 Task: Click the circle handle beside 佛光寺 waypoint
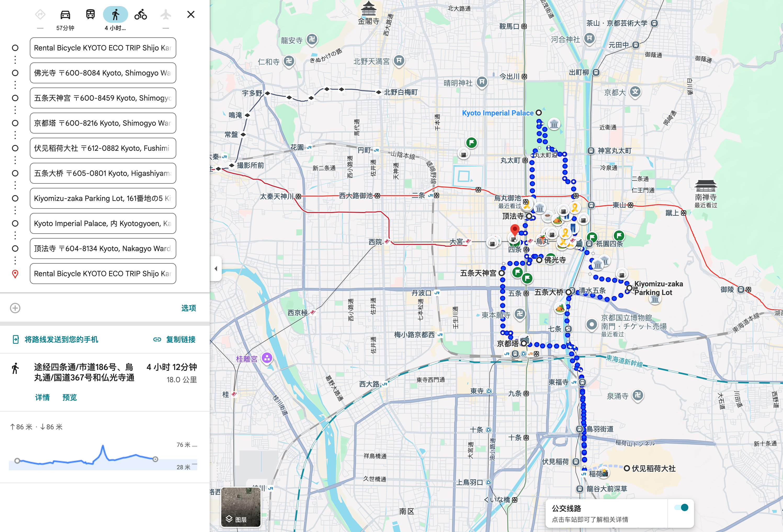(15, 73)
